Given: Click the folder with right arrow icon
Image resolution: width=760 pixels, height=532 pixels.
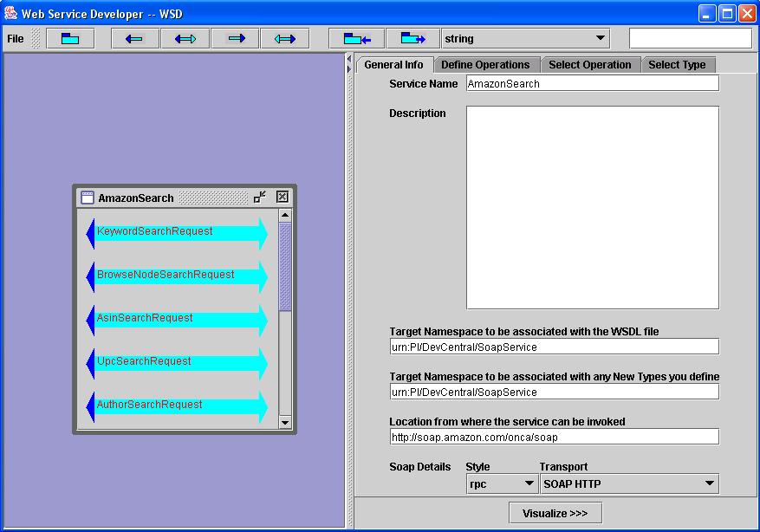Looking at the screenshot, I should [412, 39].
